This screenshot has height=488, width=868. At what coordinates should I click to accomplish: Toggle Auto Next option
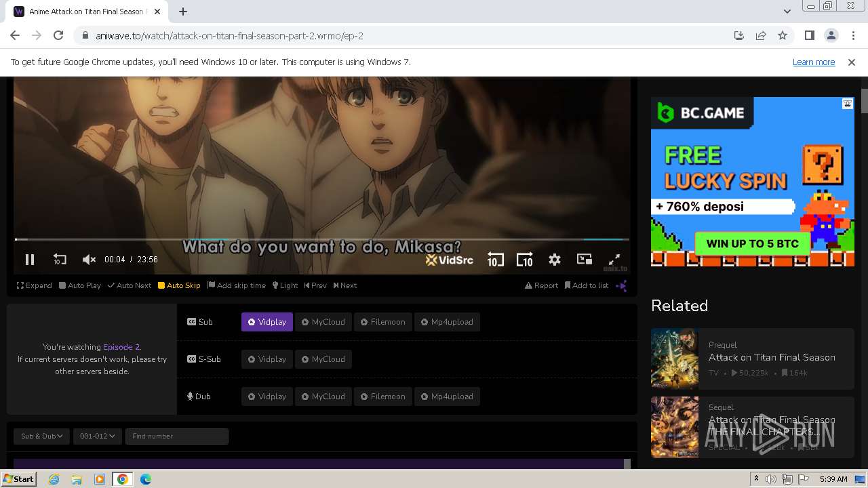pyautogui.click(x=130, y=285)
